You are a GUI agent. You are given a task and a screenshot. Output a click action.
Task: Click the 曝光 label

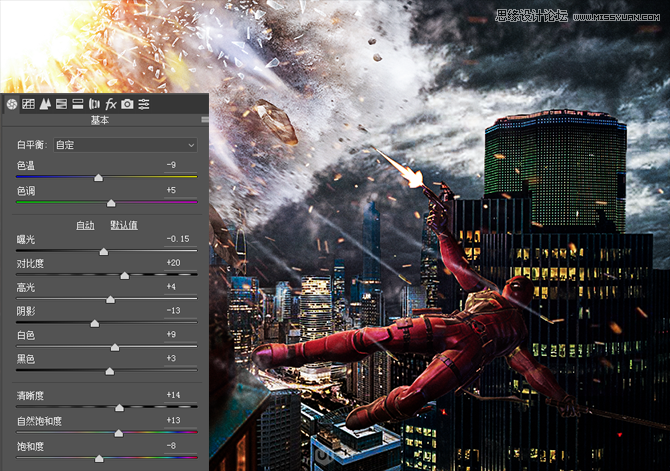pos(26,239)
